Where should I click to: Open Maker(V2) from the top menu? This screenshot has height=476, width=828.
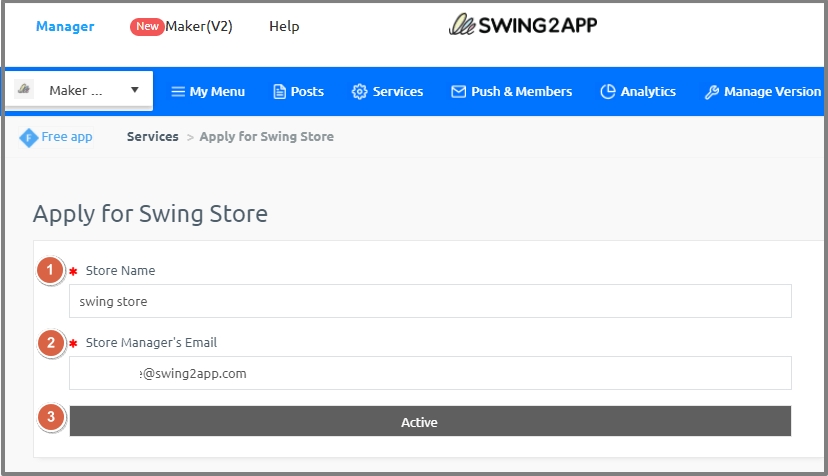point(199,27)
